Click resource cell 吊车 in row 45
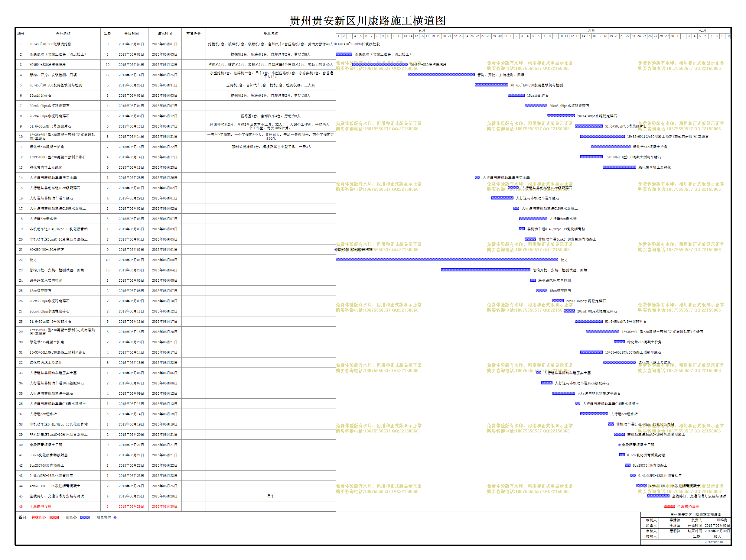 271,496
